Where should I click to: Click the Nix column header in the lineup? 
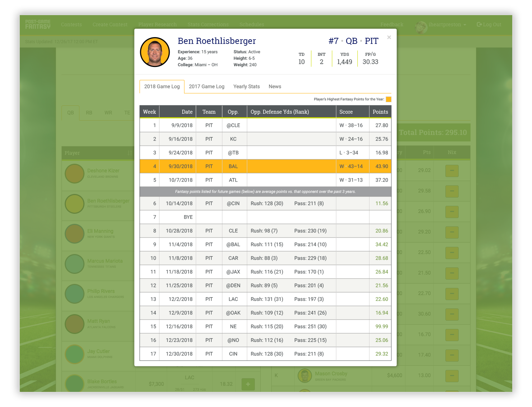point(452,153)
